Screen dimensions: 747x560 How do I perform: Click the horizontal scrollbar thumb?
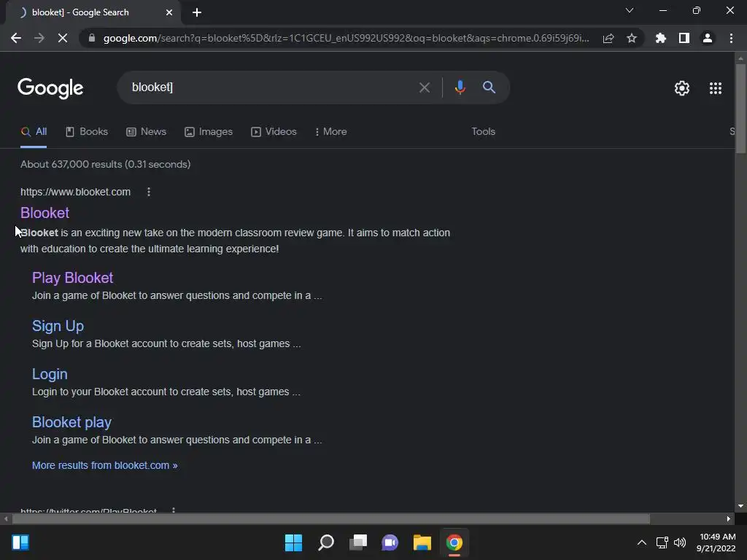[331, 518]
